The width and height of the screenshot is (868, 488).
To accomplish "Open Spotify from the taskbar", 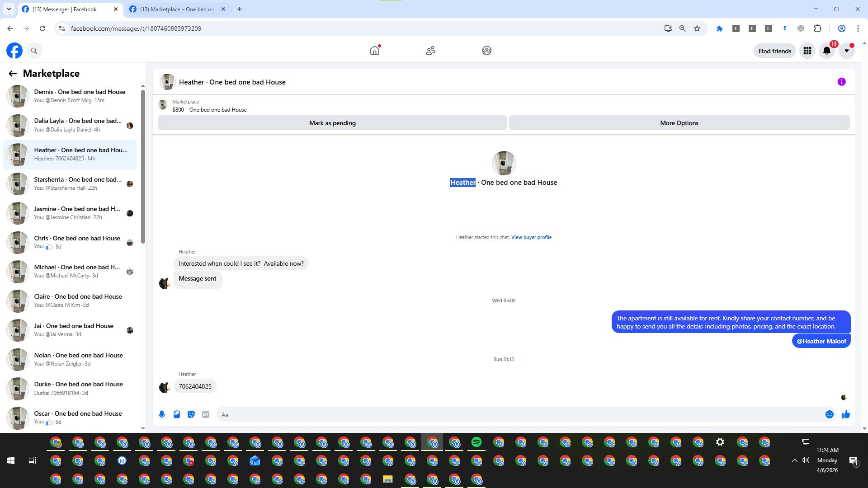I will (x=476, y=442).
